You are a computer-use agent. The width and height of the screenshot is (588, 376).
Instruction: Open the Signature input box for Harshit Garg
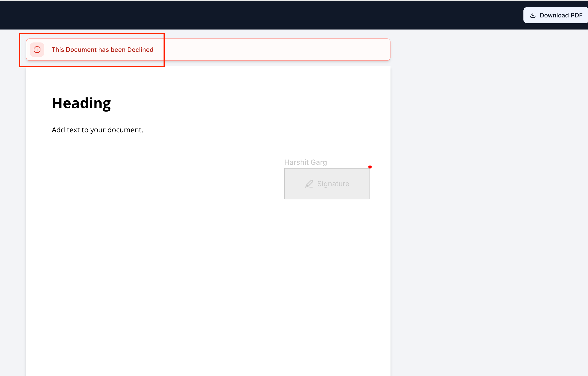327,184
